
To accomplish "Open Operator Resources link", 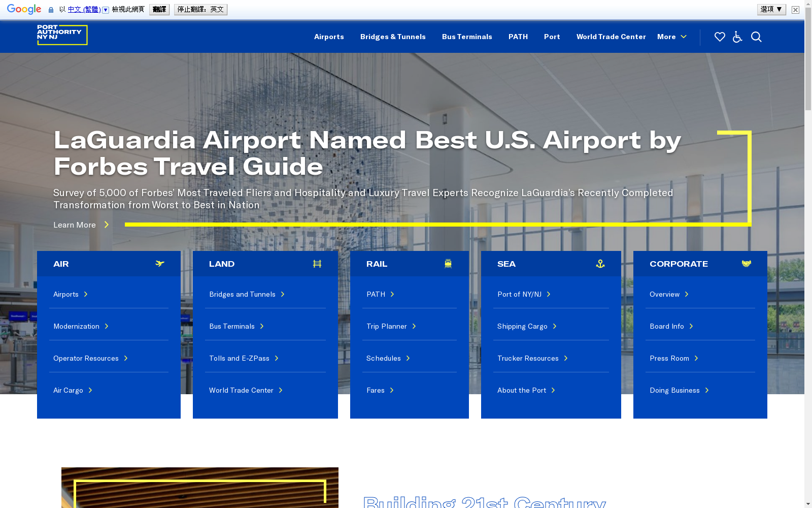I will (x=91, y=358).
